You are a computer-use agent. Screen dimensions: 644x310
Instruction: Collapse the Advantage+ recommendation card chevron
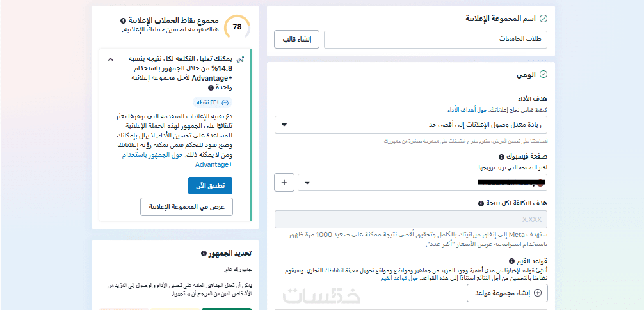[110, 59]
